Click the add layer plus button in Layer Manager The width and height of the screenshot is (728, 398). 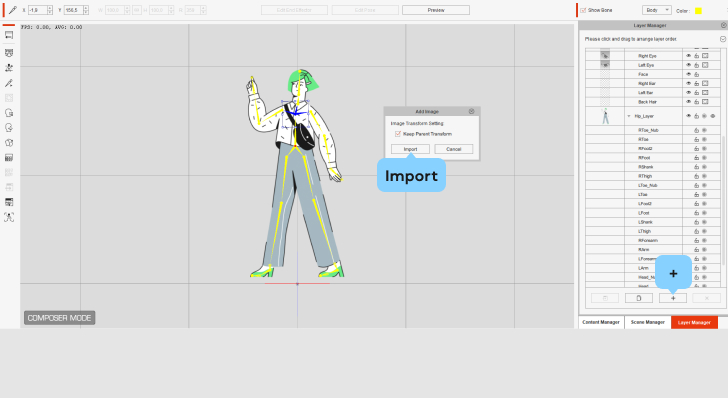tap(673, 298)
